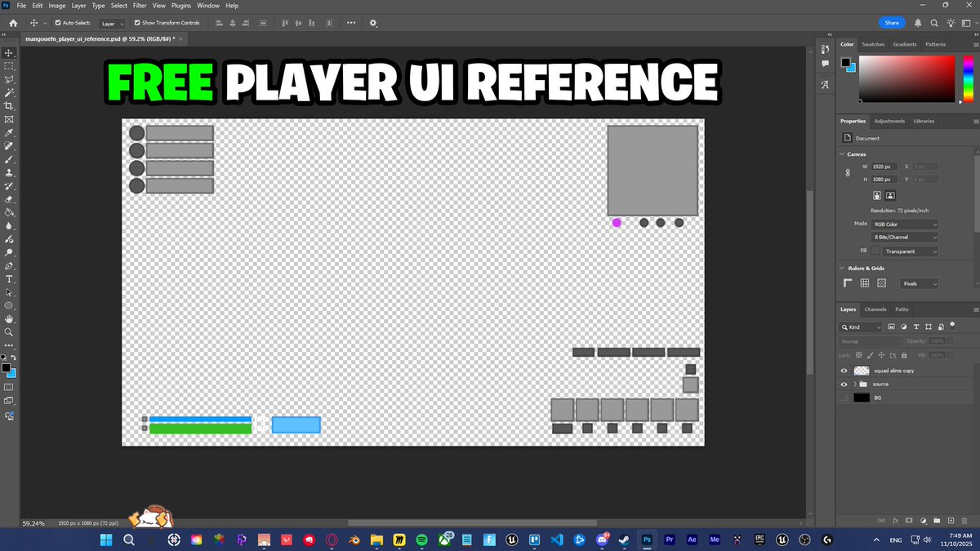Show the BG layer visibility
Image resolution: width=980 pixels, height=551 pixels.
pos(844,398)
